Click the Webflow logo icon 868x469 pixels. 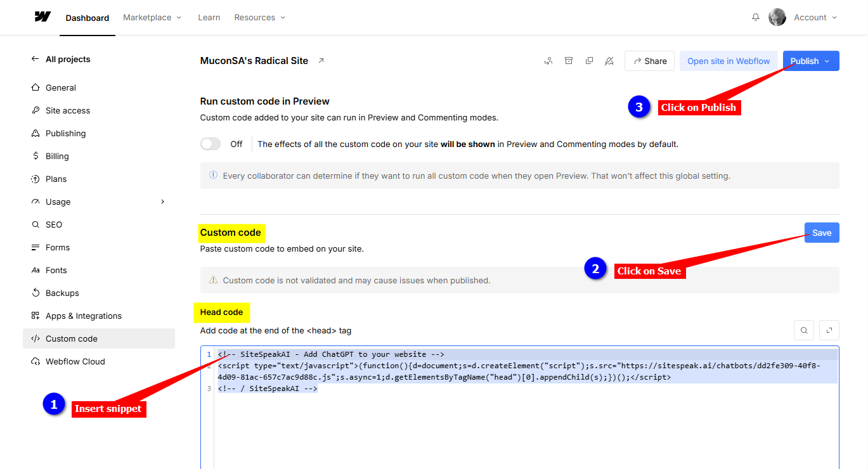[x=42, y=17]
